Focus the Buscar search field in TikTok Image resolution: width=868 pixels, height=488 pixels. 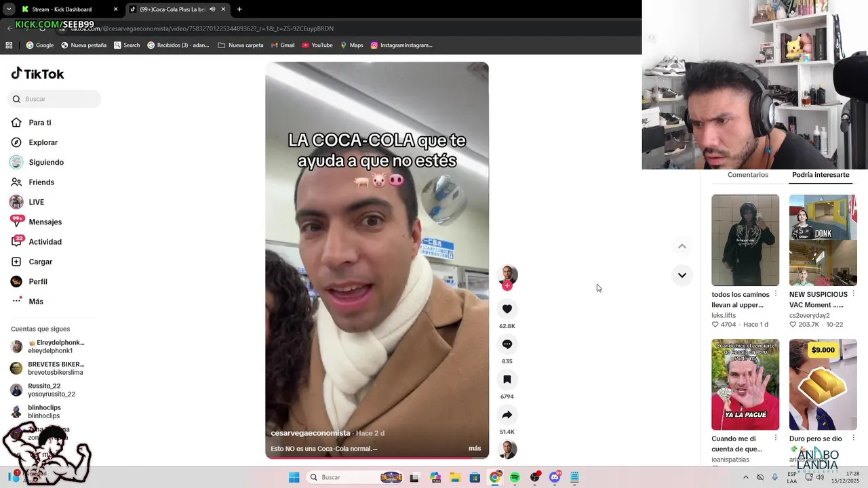click(54, 99)
